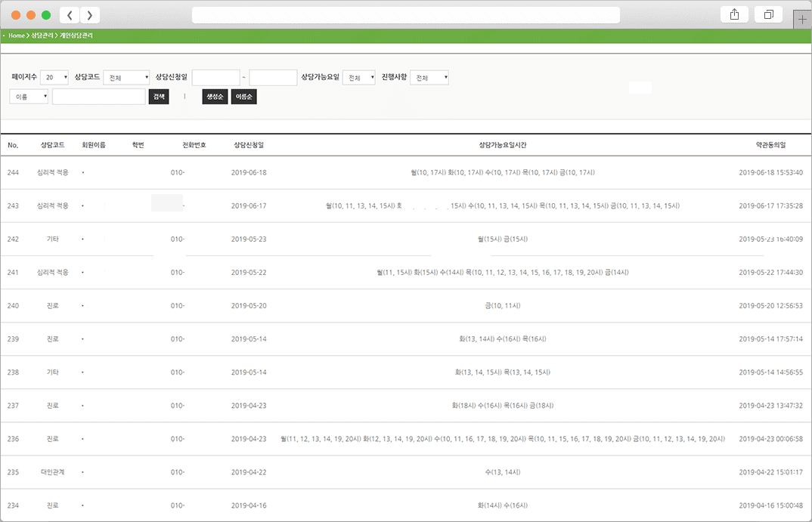812x522 pixels.
Task: Select application date 2019-04-22
Action: (x=249, y=472)
